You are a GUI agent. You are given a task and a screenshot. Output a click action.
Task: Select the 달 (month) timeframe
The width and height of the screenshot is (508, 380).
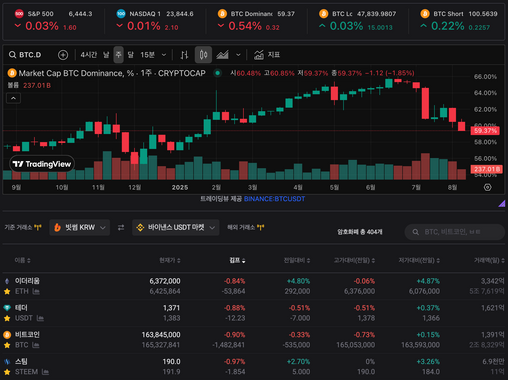tap(131, 55)
